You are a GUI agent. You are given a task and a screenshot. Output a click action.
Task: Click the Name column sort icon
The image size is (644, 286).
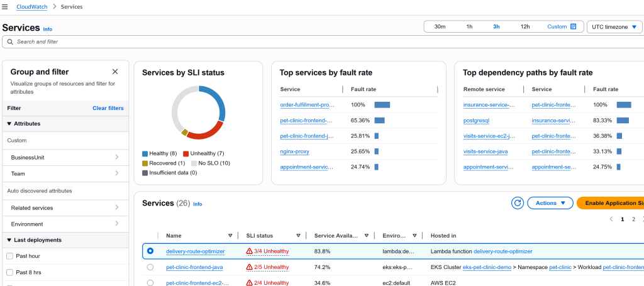click(230, 236)
